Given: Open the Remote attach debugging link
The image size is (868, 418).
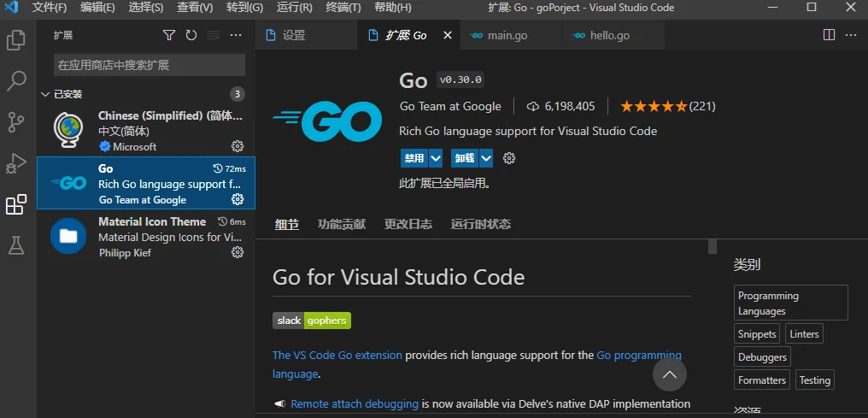Looking at the screenshot, I should [355, 404].
